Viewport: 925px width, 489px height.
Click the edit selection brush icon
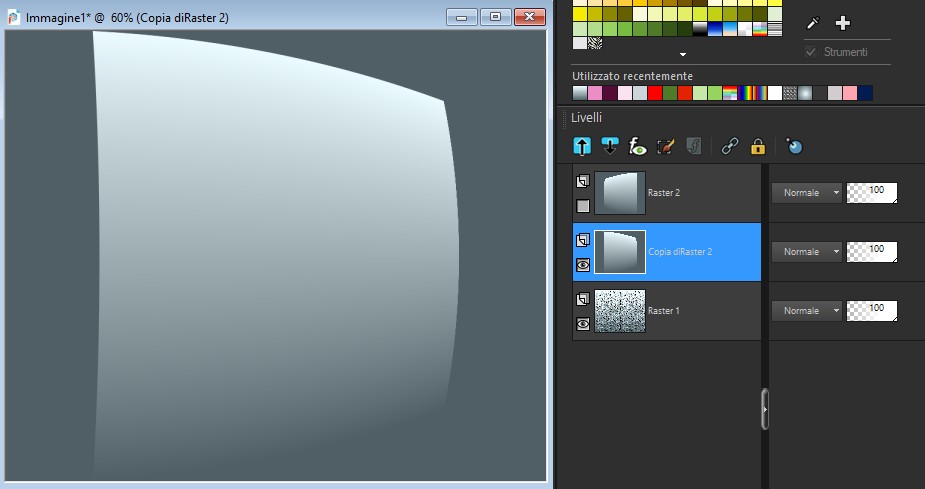coord(665,146)
